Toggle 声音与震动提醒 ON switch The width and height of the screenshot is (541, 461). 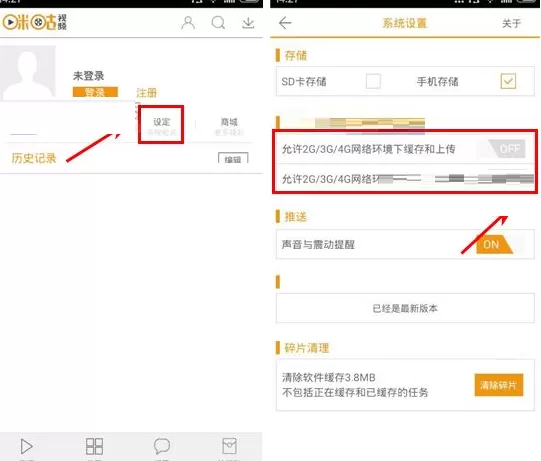[x=500, y=245]
